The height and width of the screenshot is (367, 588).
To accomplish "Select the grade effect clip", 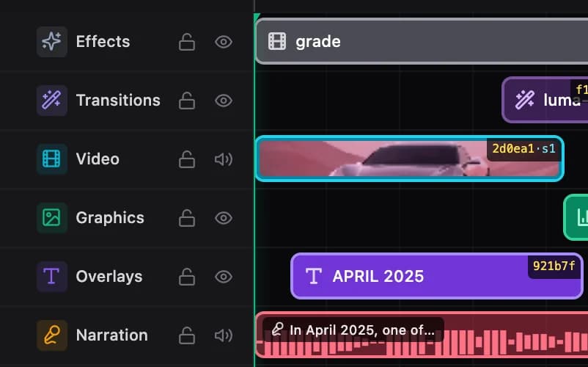I will click(x=422, y=41).
